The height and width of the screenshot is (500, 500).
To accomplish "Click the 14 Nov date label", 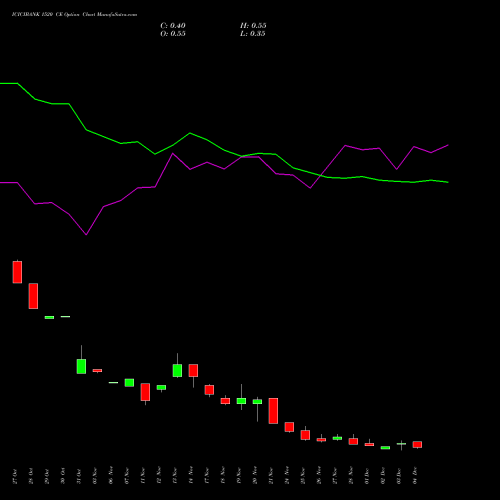I will click(x=191, y=476).
